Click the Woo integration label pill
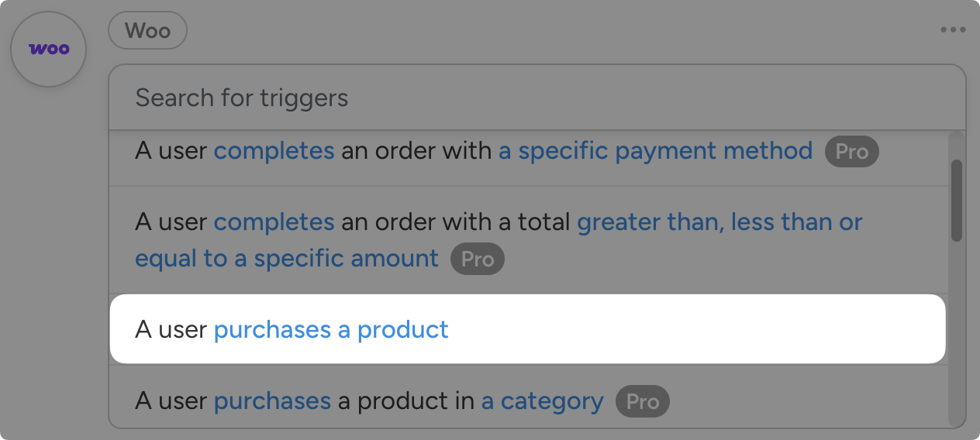The height and width of the screenshot is (440, 980). coord(147,31)
